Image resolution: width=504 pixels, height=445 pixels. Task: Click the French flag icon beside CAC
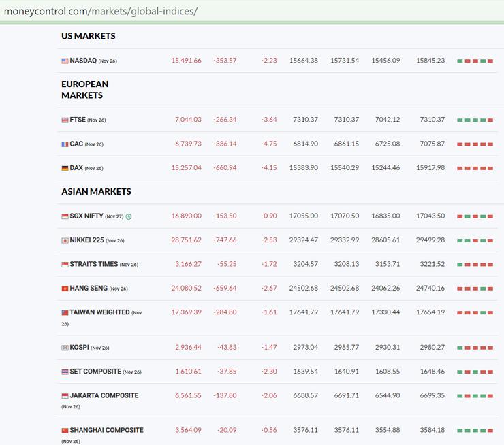click(65, 144)
